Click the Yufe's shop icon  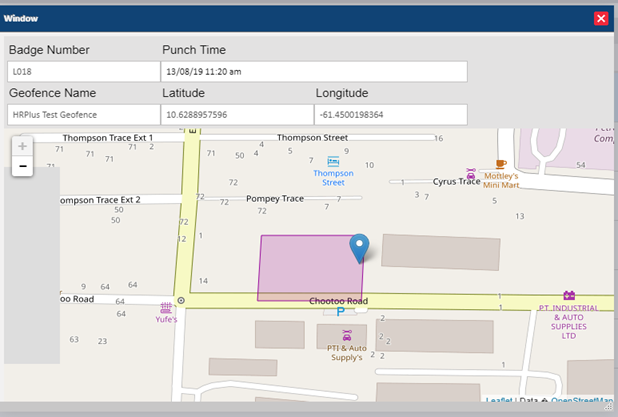point(166,307)
